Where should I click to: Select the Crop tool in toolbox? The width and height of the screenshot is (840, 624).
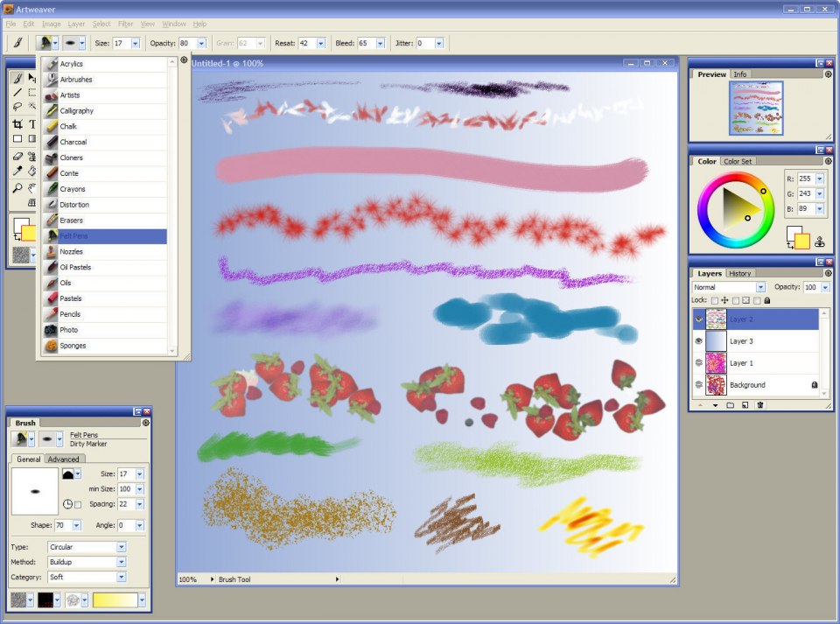pos(17,124)
